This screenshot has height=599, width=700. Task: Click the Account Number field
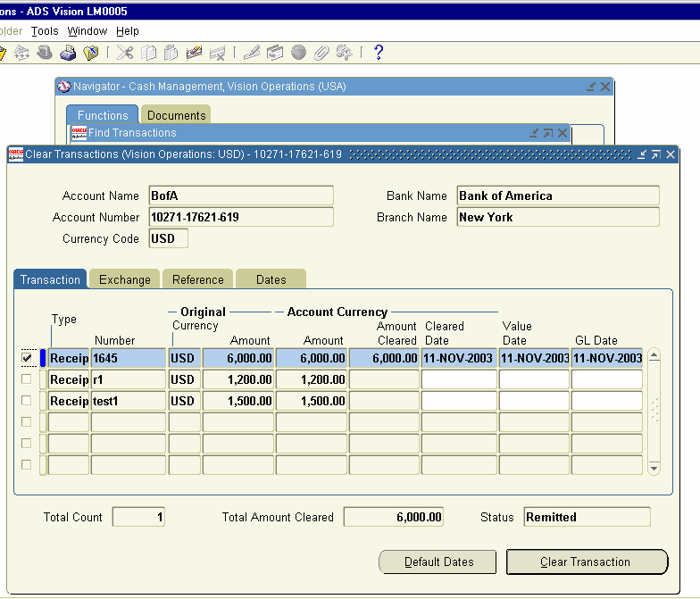[241, 217]
